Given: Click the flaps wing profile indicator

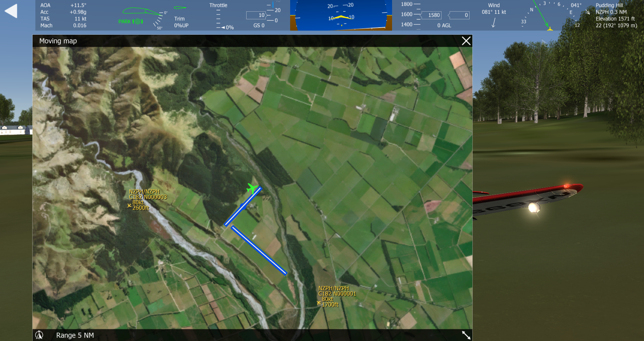Looking at the screenshot, I should (143, 12).
